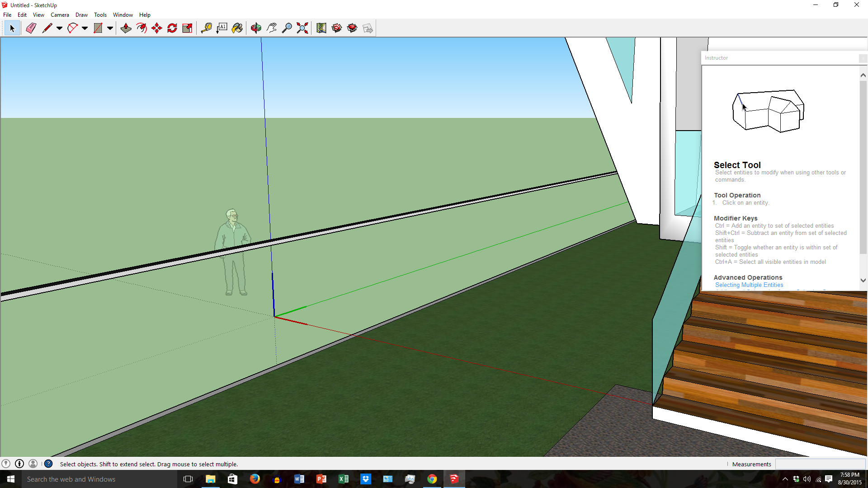Click the greyed Send to LayOut icon
The width and height of the screenshot is (868, 488).
pyautogui.click(x=368, y=28)
